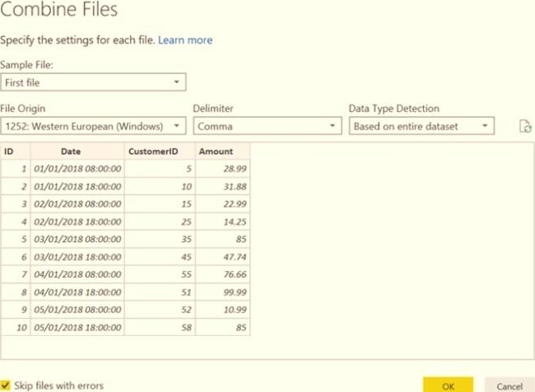
Task: Expand the Data Type Detection dropdown
Action: click(421, 126)
